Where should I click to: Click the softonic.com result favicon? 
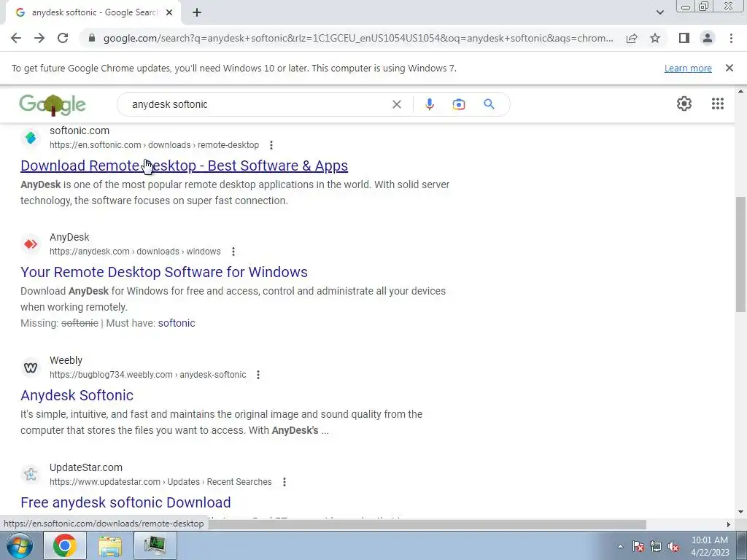31,138
